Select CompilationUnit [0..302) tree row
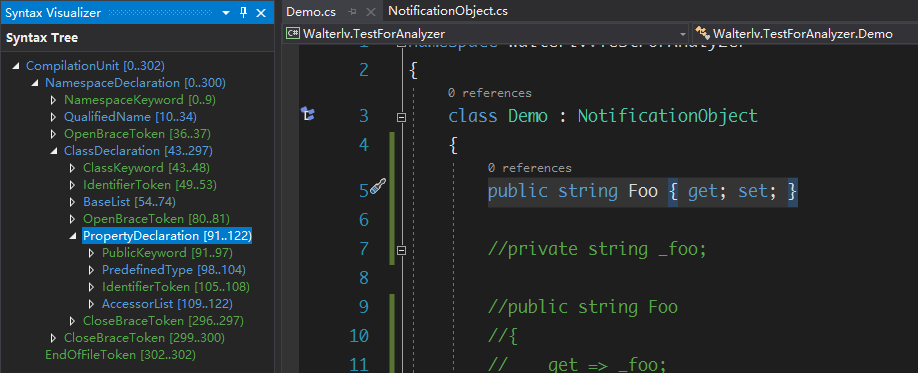 pos(95,66)
